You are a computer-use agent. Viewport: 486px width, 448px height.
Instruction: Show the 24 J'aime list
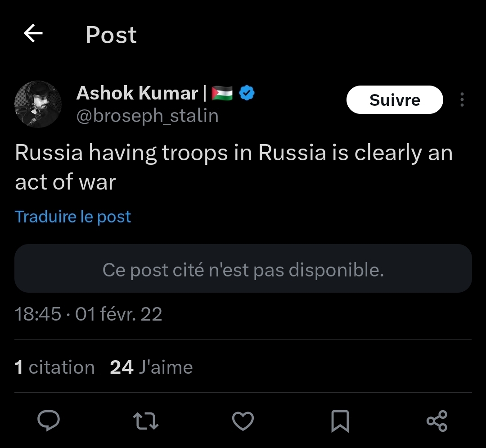click(x=151, y=367)
